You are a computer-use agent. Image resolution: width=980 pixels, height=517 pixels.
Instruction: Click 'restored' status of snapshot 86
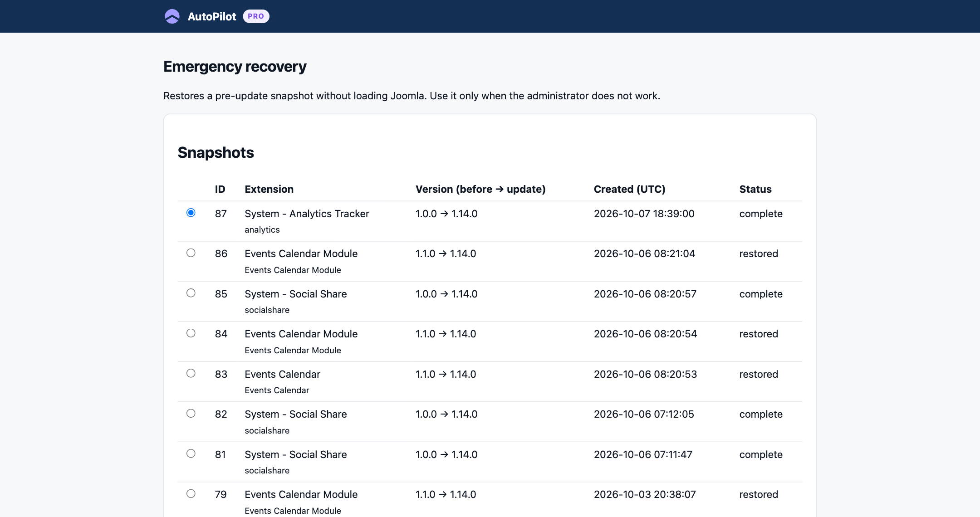759,254
